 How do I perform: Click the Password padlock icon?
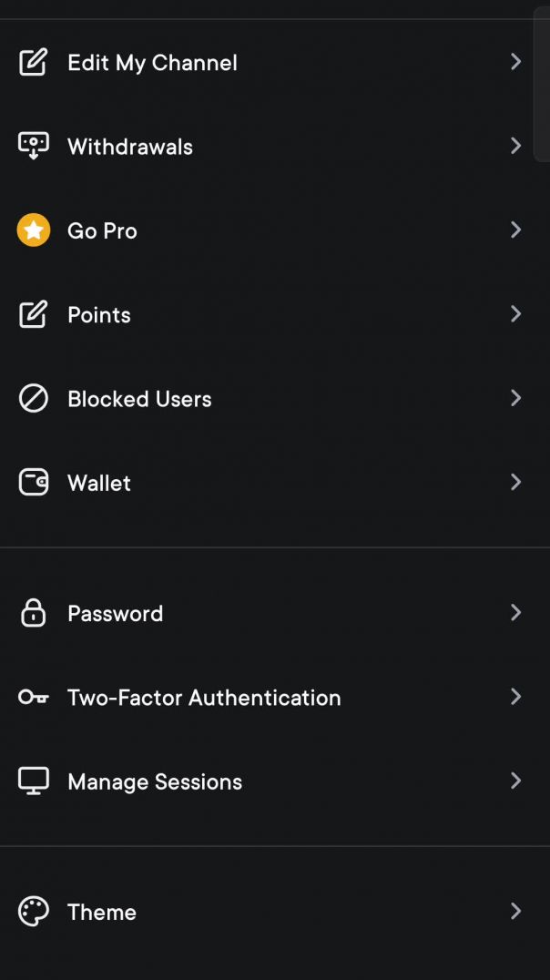pos(34,613)
